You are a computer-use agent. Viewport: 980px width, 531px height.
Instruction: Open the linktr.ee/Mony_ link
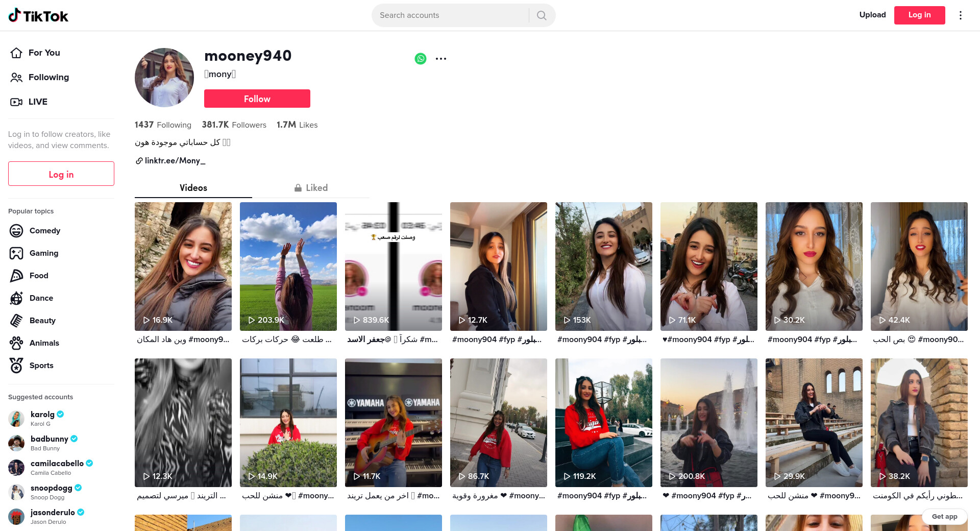(x=175, y=161)
